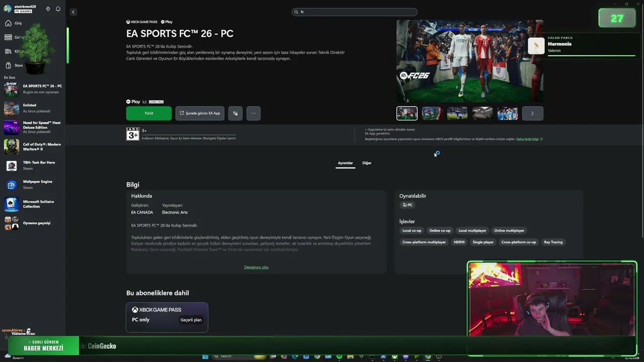
Task: Open the Windows Start menu
Action: click(205, 357)
